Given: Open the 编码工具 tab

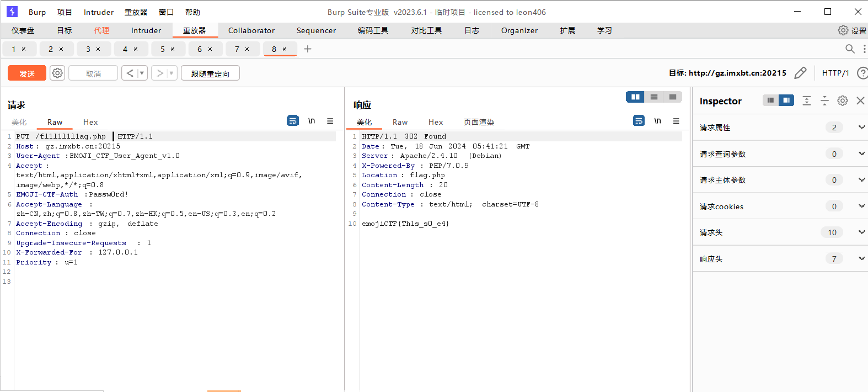Looking at the screenshot, I should (373, 30).
